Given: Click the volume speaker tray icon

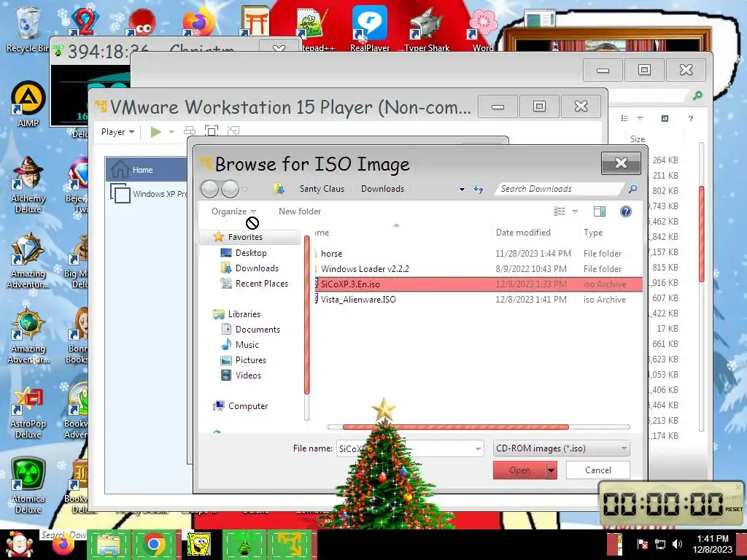Looking at the screenshot, I should (x=677, y=544).
